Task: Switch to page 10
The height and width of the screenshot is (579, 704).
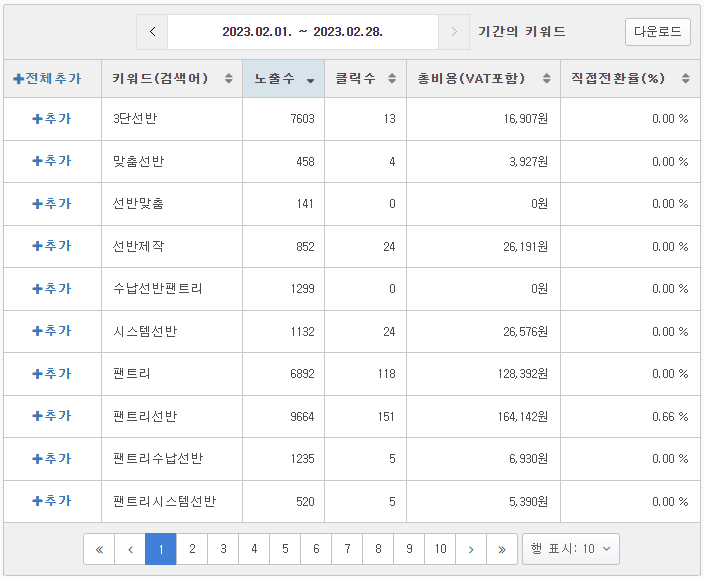Action: [x=440, y=549]
